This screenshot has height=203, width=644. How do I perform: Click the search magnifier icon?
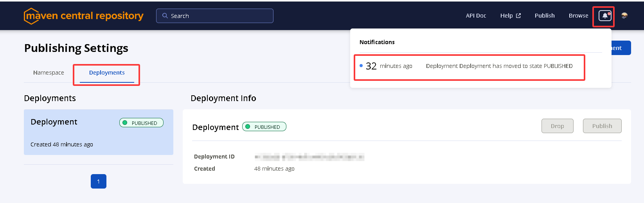165,16
